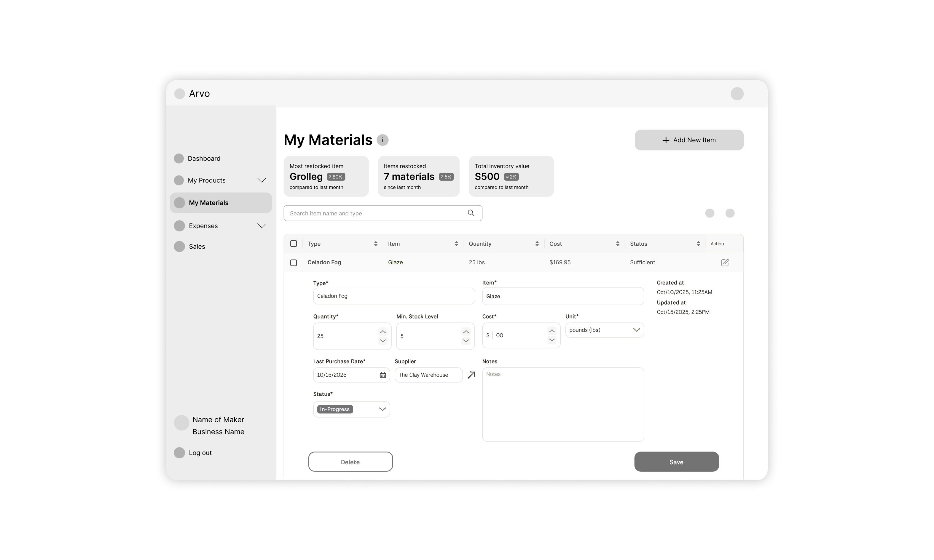Click the external link arrow next to Supplier
934x560 pixels.
(471, 375)
